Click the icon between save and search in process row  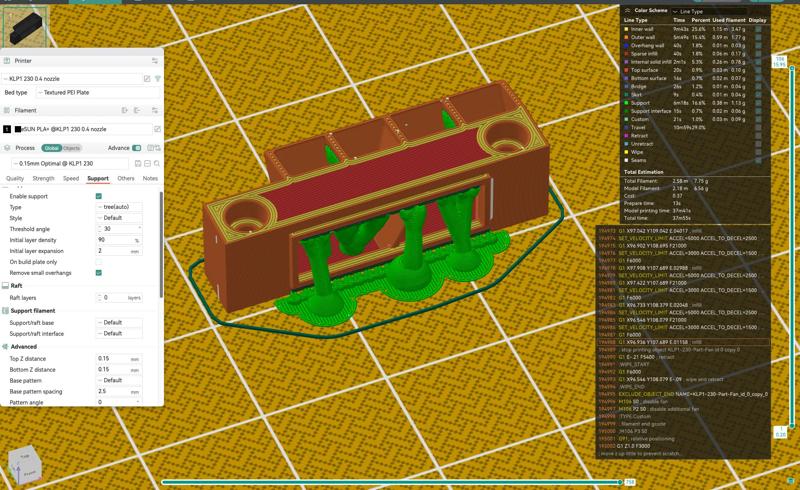(147, 163)
